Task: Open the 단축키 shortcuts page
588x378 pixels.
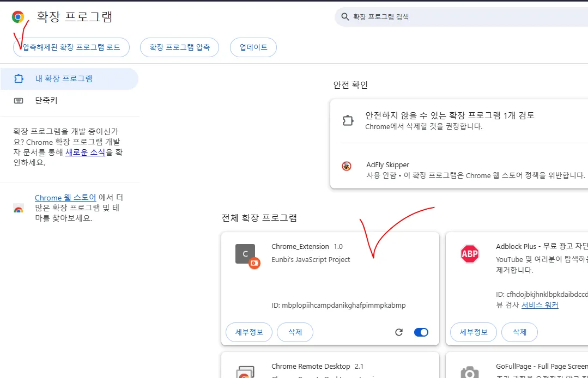Action: tap(69, 100)
